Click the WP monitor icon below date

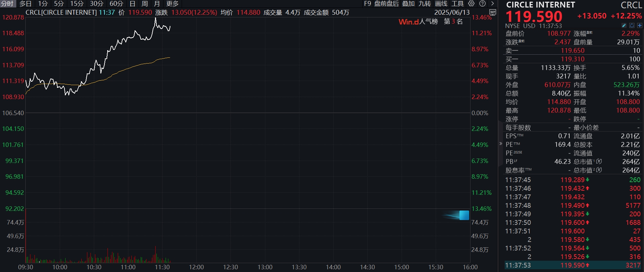coord(492,12)
